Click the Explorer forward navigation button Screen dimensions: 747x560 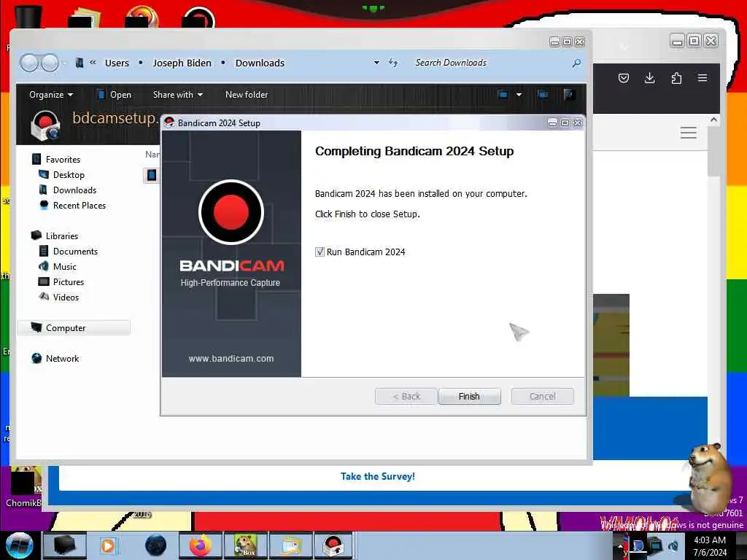[49, 63]
